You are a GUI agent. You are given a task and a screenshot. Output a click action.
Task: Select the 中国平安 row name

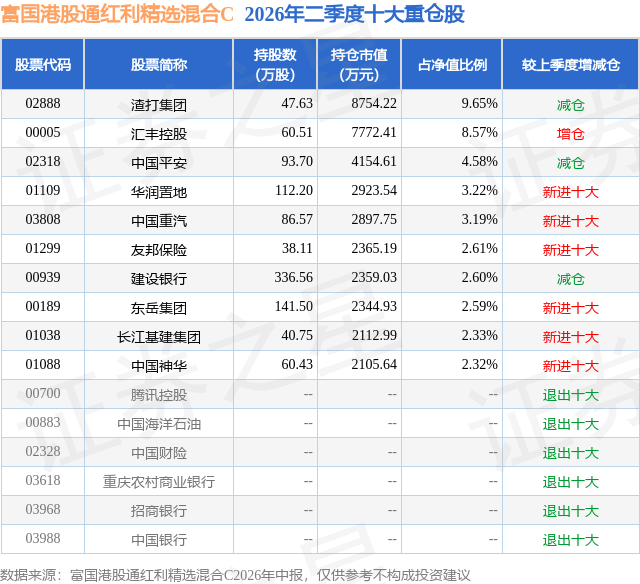click(x=159, y=162)
